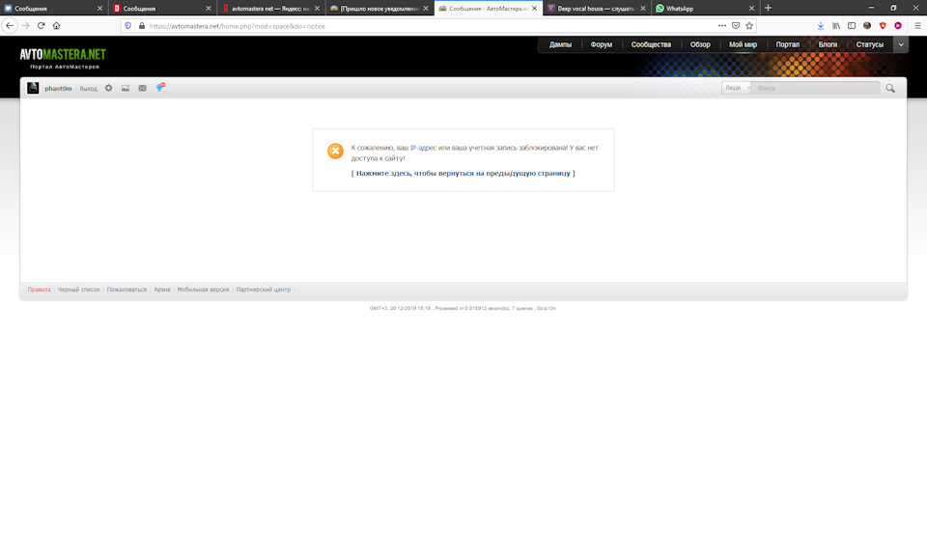Open the page actions three-dot menu
Image resolution: width=927 pixels, height=560 pixels.
pyautogui.click(x=721, y=25)
